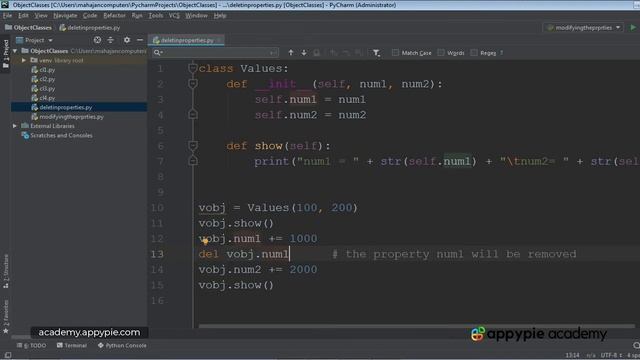Open Project panel settings gear
The image size is (640, 360).
tap(127, 40)
